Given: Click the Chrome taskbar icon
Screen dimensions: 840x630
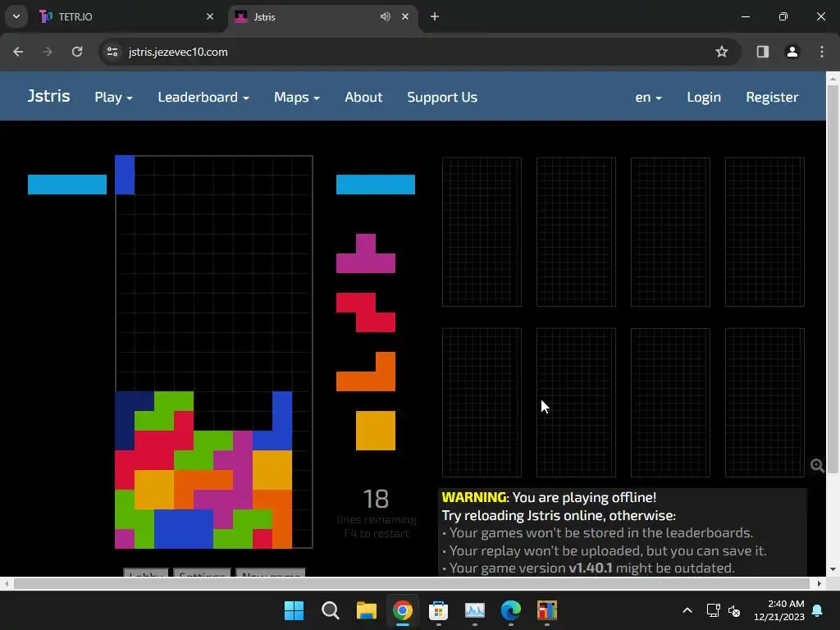Looking at the screenshot, I should (402, 610).
